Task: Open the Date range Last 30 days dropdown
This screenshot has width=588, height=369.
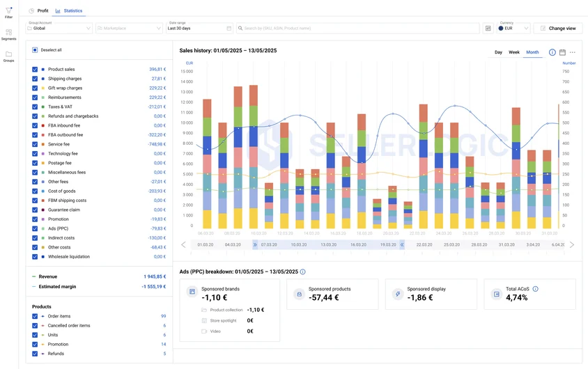Action: [x=199, y=29]
